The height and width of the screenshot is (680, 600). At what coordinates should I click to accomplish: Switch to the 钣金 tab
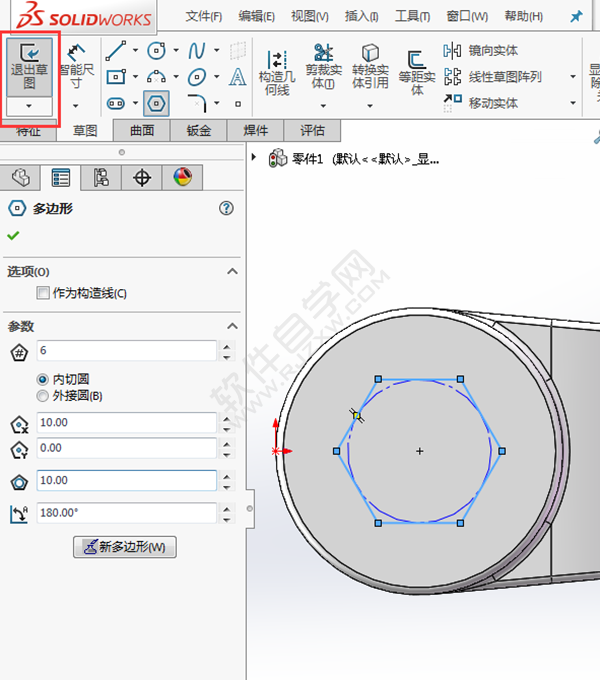coord(198,130)
